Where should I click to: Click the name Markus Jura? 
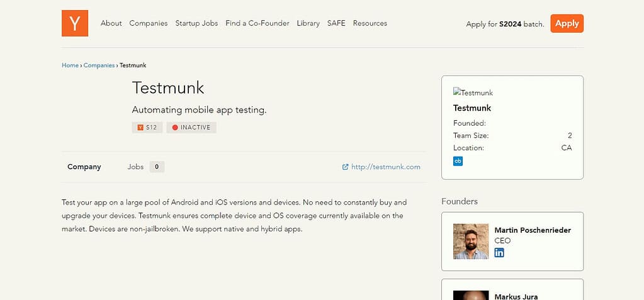tap(516, 297)
